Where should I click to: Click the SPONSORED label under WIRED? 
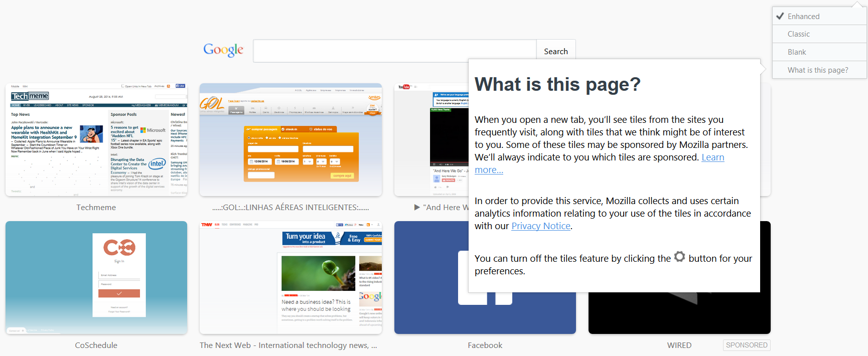[747, 345]
